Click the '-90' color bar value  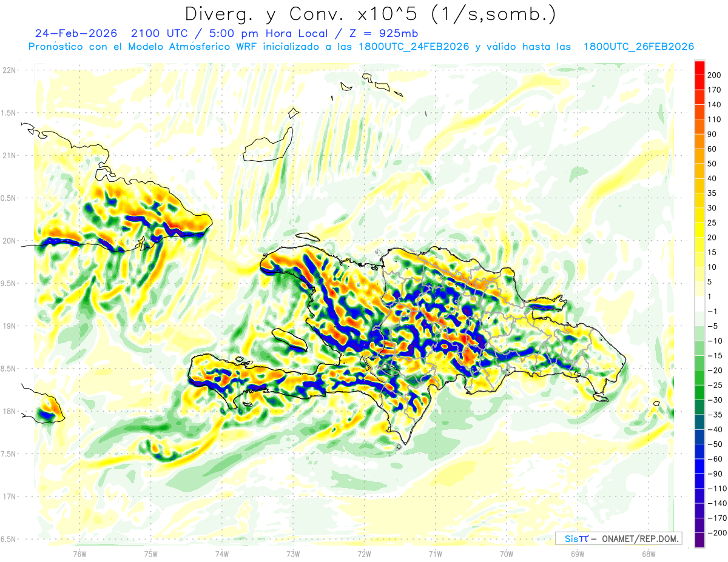(x=714, y=474)
